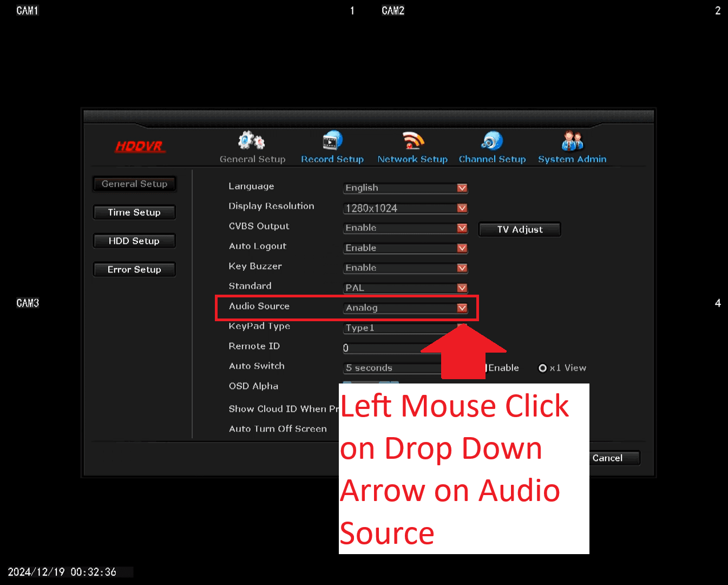This screenshot has height=585, width=728.
Task: Open the Audio Source dropdown arrow
Action: coord(462,308)
